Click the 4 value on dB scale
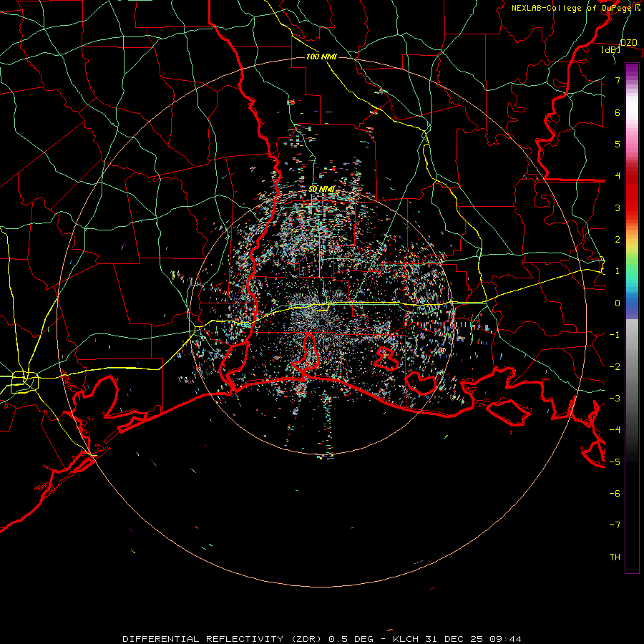This screenshot has height=644, width=644. (618, 176)
